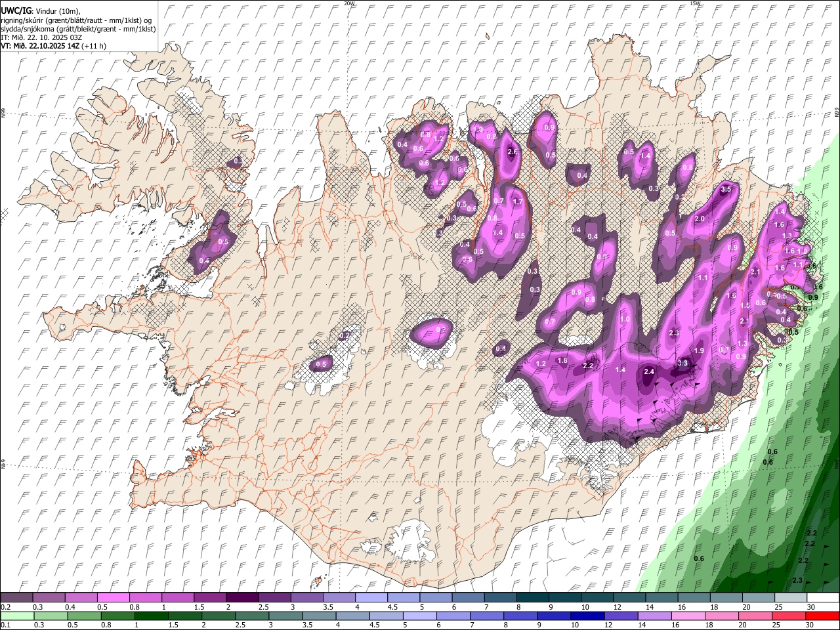Click the '0.2' label starting the upper legend row
Image resolution: width=840 pixels, height=630 pixels.
point(5,607)
